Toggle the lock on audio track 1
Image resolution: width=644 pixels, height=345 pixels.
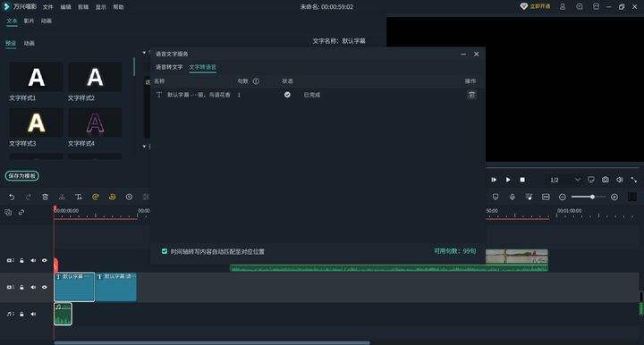click(21, 314)
